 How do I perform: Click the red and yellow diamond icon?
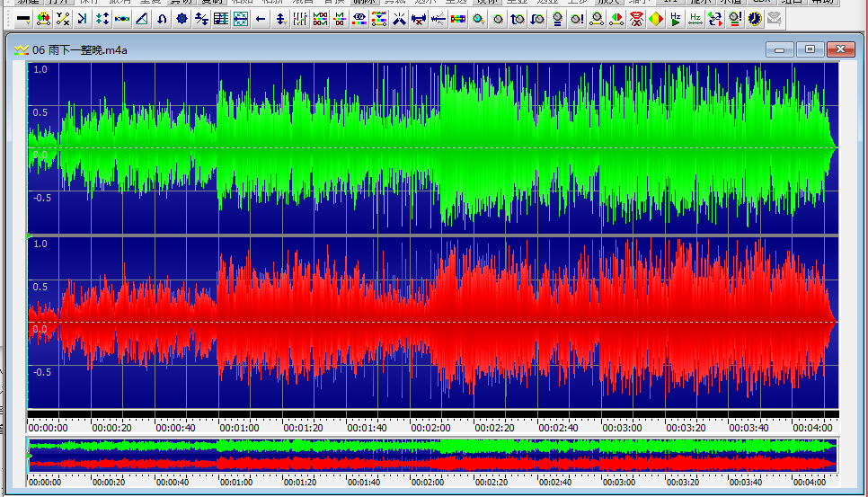click(657, 19)
